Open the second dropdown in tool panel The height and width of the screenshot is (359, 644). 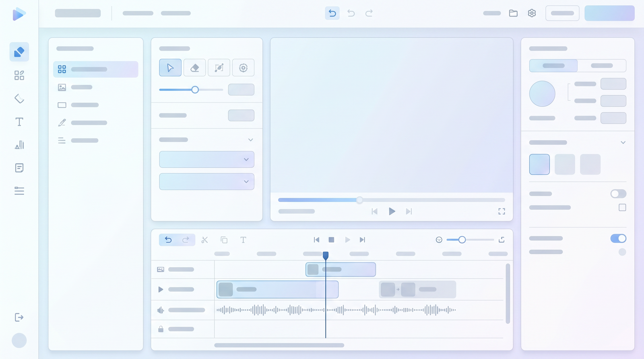206,181
